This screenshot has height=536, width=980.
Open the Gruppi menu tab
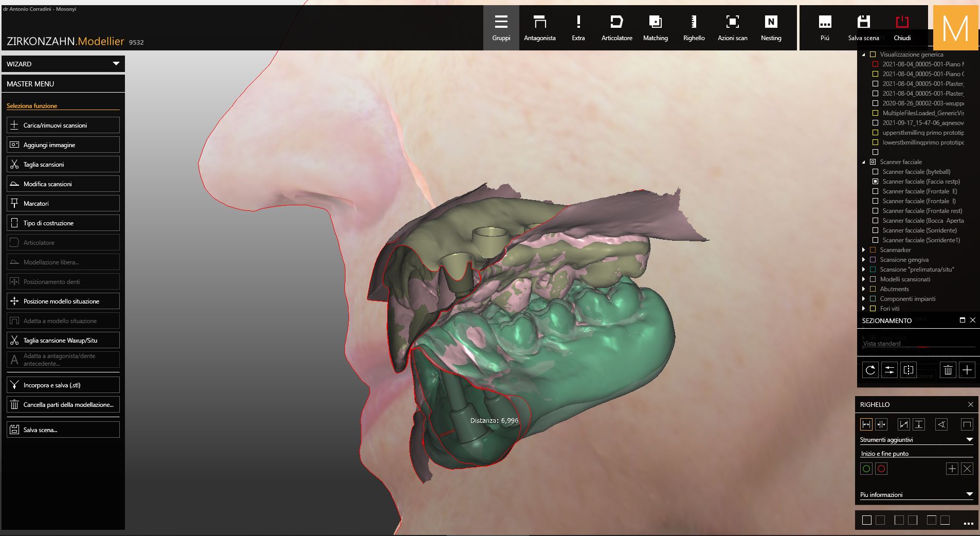501,28
